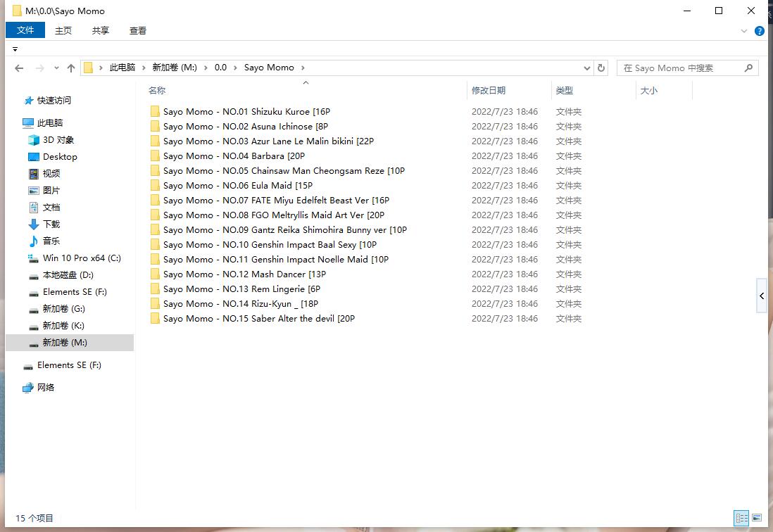Go up one folder level

coord(71,68)
